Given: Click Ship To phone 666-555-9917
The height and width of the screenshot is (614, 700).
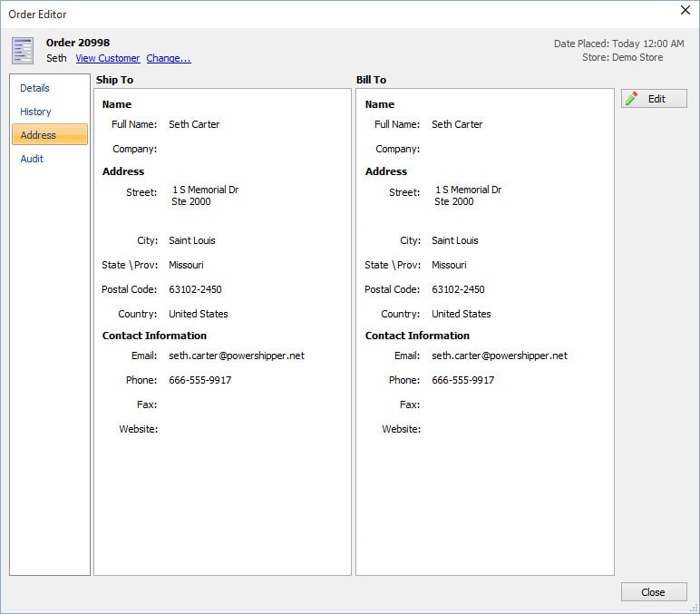Looking at the screenshot, I should [200, 380].
